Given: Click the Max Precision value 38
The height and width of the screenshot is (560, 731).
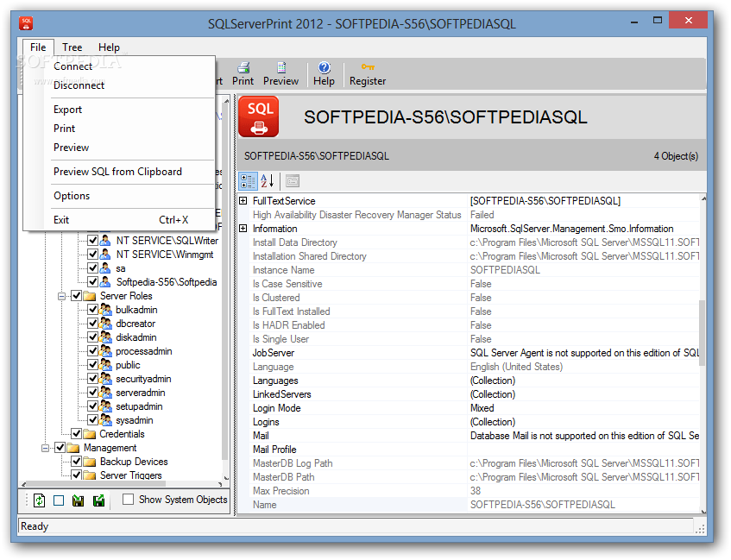Looking at the screenshot, I should [x=475, y=491].
